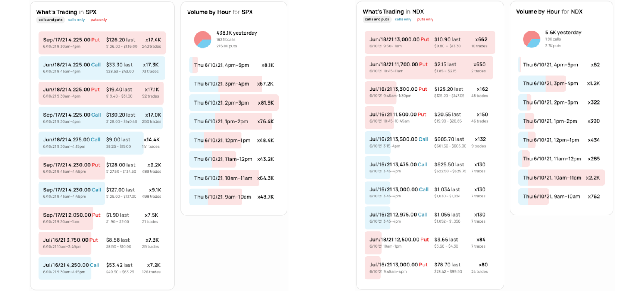Select SPX 9am-10am volume bar
644x291 pixels.
point(234,197)
